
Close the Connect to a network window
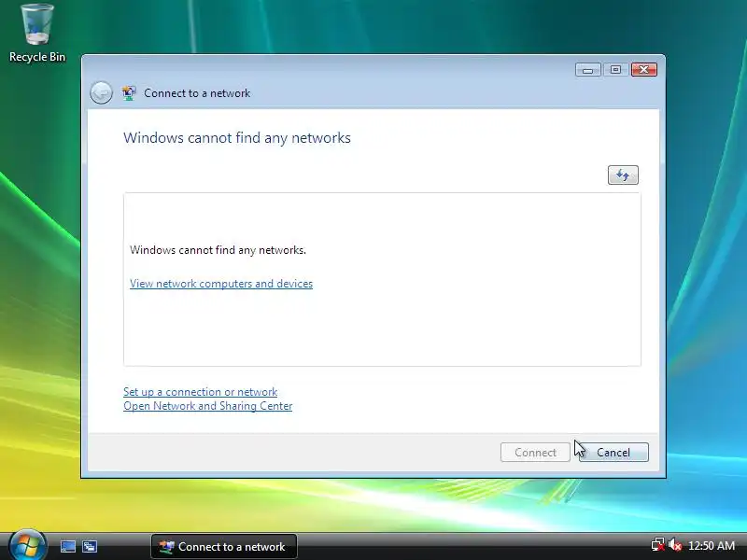(x=644, y=70)
